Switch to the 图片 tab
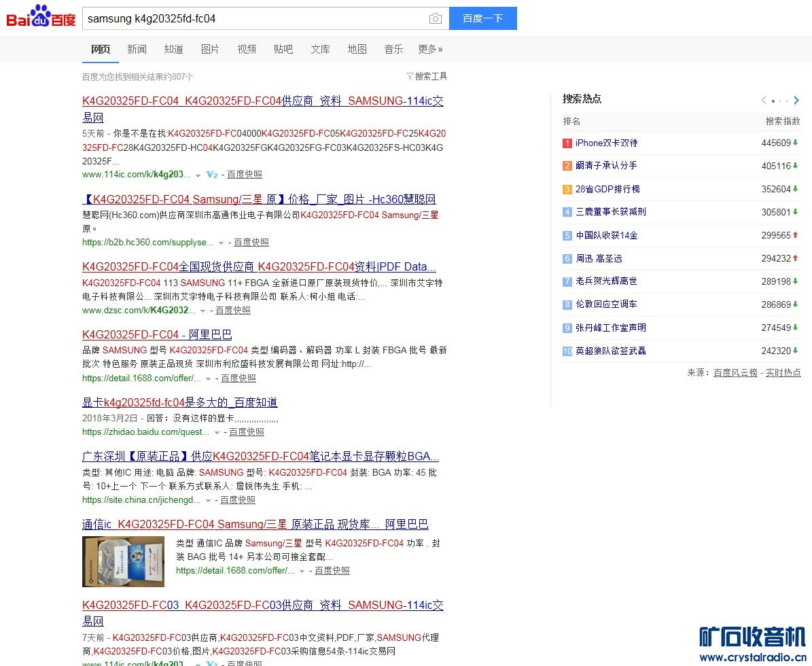 click(210, 49)
